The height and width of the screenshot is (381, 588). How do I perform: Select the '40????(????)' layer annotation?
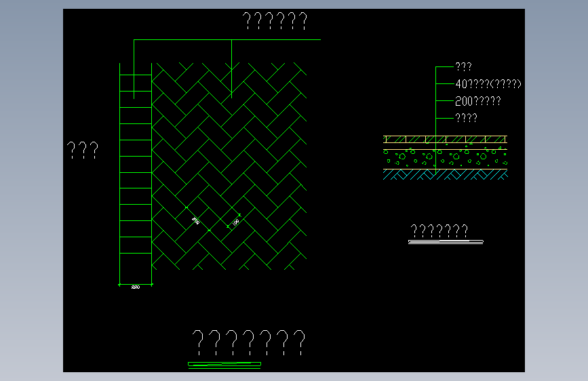pos(488,83)
